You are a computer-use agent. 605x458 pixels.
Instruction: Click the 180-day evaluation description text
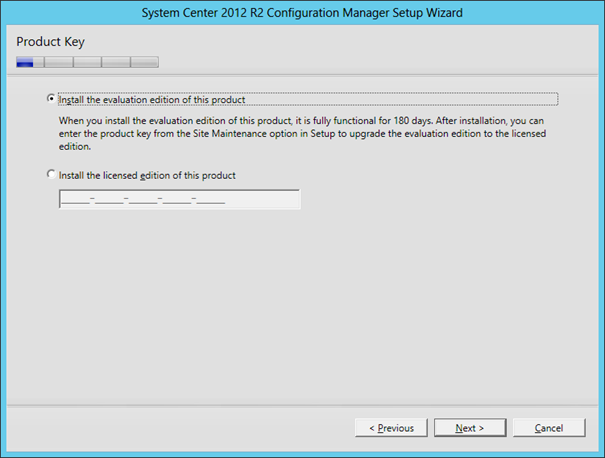[302, 134]
